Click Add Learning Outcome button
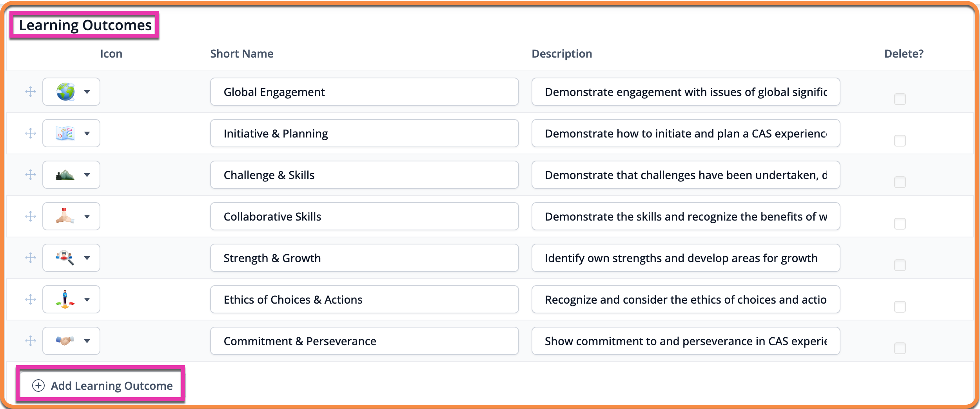The height and width of the screenshot is (409, 980). pos(102,385)
